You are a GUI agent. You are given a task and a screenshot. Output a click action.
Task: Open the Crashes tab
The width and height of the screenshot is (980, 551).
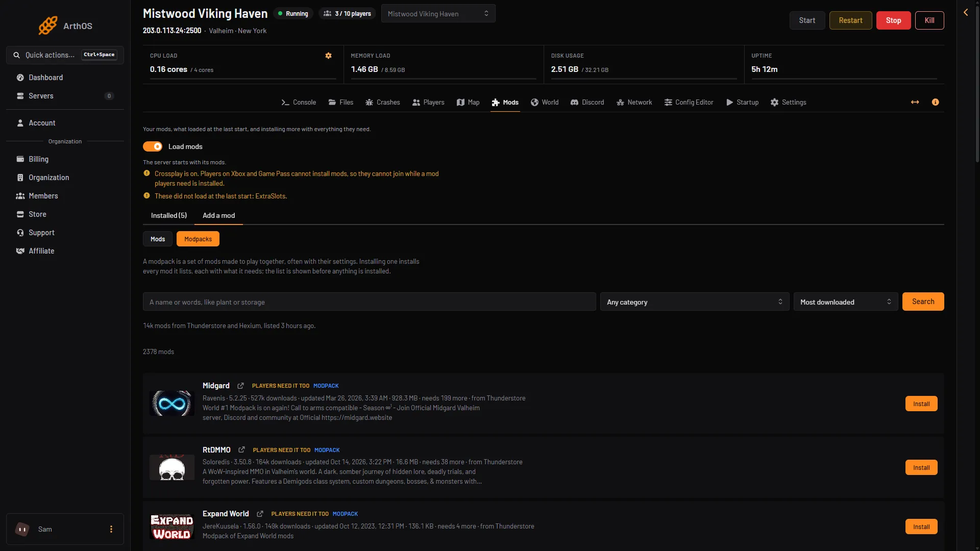tap(383, 102)
